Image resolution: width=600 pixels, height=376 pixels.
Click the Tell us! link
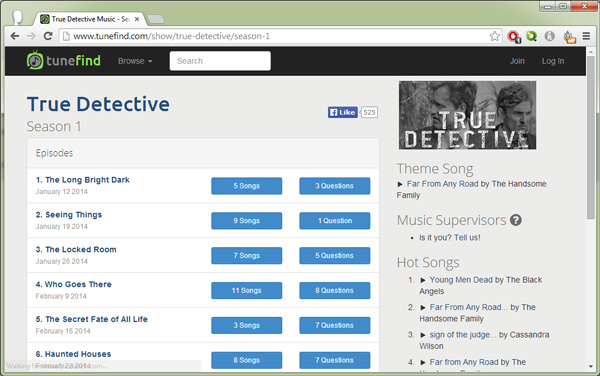467,238
